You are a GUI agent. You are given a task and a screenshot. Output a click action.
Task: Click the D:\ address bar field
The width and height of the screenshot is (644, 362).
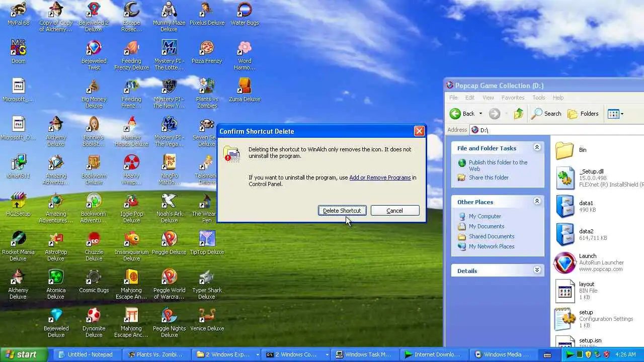pos(557,130)
